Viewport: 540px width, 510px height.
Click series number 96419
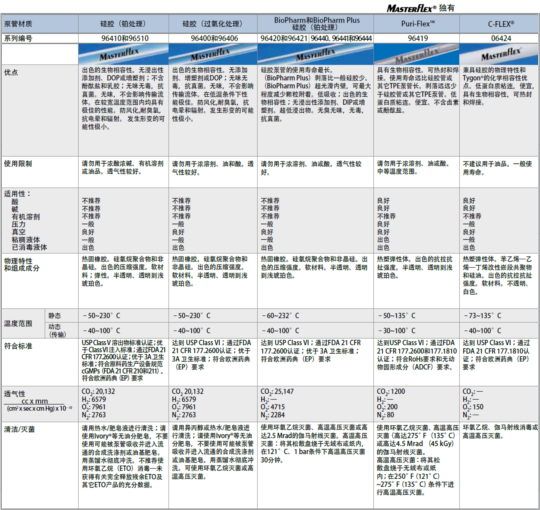[x=418, y=38]
